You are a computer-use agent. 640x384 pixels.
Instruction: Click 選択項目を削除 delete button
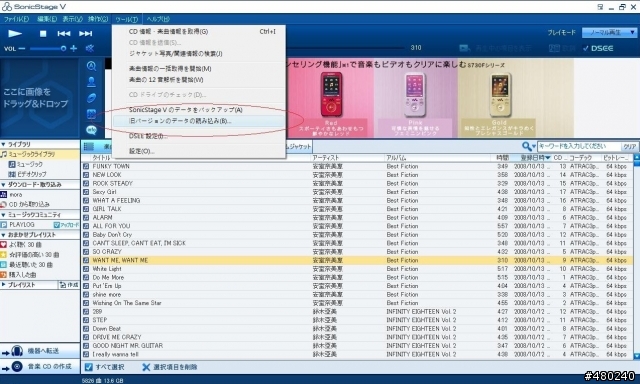(x=169, y=367)
